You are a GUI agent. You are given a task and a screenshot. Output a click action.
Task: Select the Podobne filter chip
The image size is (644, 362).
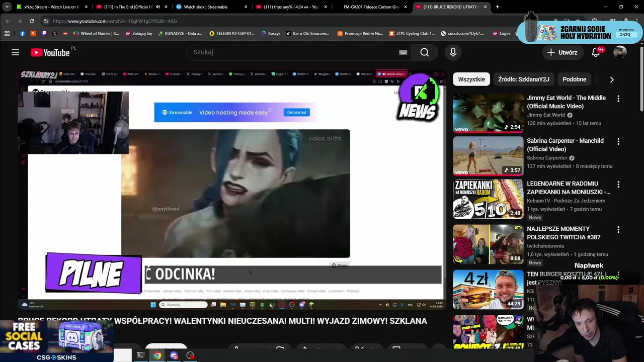click(574, 79)
